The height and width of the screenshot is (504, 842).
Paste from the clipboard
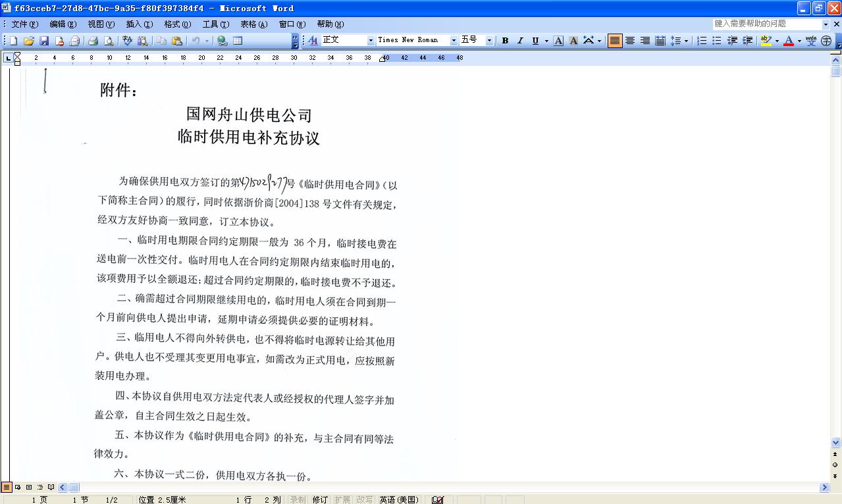click(176, 41)
